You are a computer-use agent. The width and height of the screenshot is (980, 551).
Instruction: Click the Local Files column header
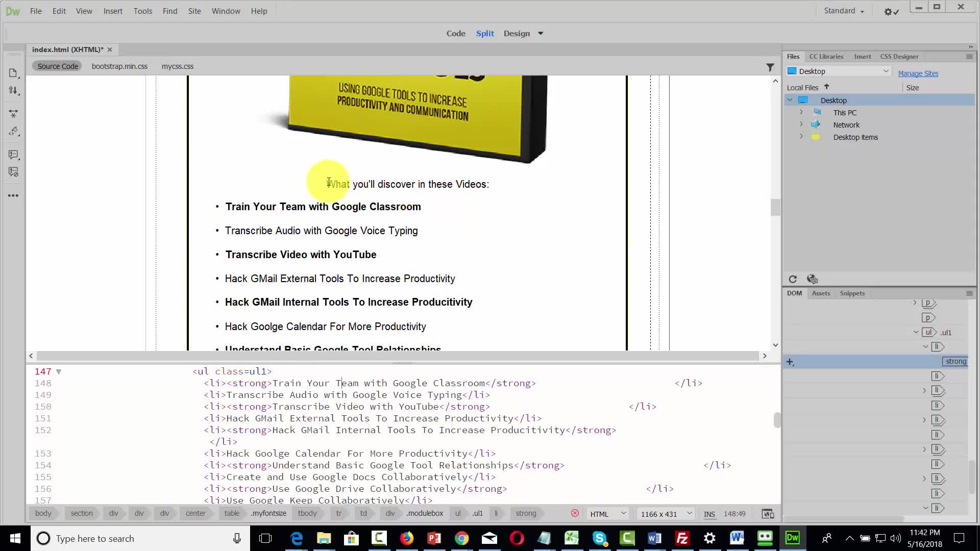[x=802, y=88]
